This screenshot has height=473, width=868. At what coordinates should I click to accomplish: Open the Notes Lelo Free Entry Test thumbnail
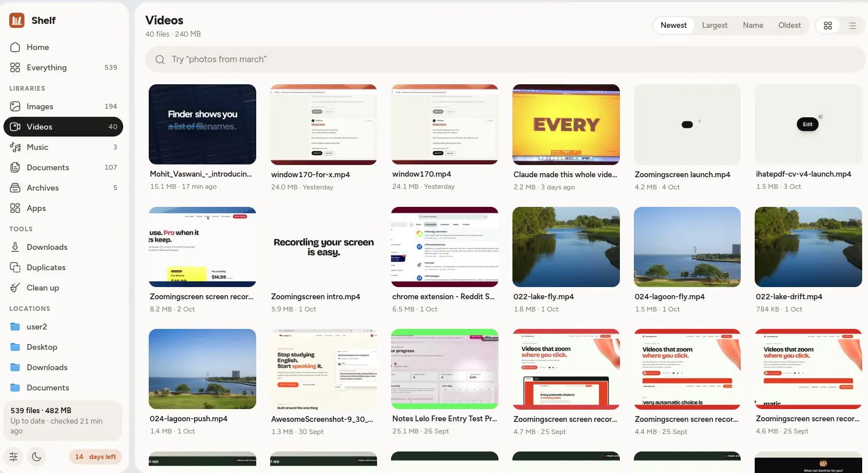point(444,369)
